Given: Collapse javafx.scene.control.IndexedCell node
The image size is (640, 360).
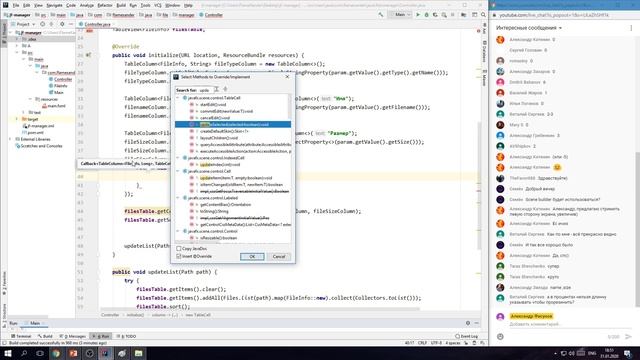Looking at the screenshot, I should tap(178, 158).
